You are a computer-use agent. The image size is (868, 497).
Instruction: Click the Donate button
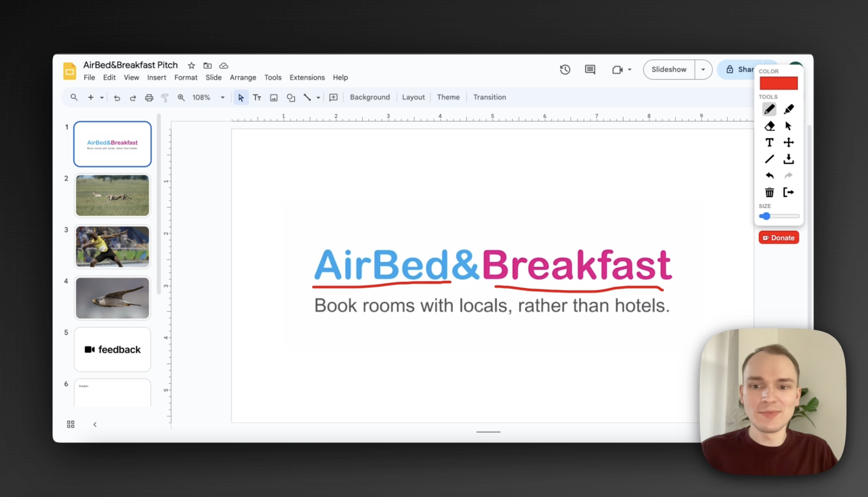click(779, 238)
